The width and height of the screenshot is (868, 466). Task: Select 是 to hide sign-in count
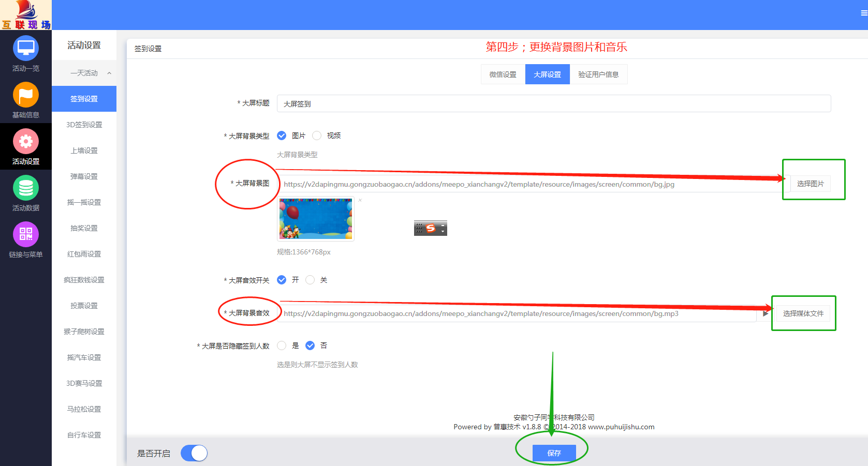point(282,345)
